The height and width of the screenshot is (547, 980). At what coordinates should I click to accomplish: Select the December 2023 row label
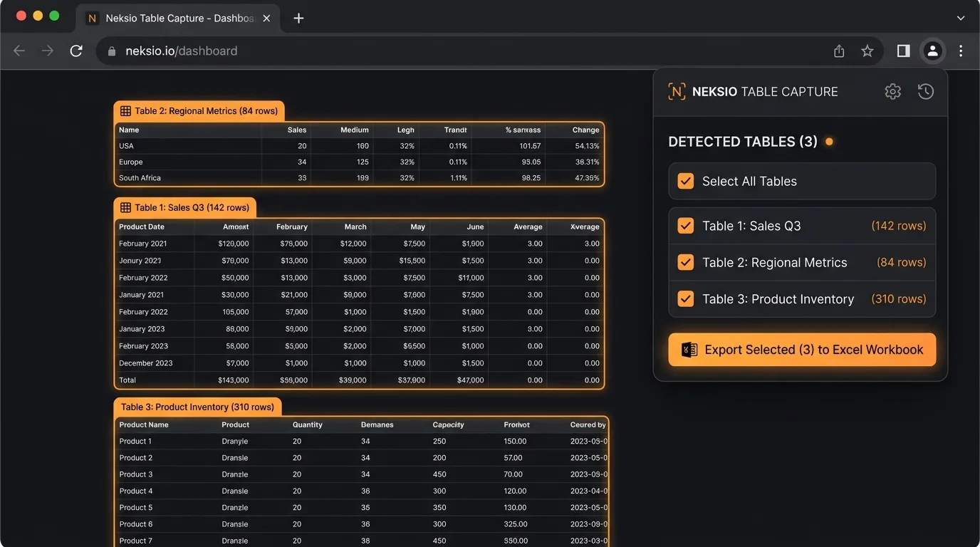pyautogui.click(x=145, y=363)
